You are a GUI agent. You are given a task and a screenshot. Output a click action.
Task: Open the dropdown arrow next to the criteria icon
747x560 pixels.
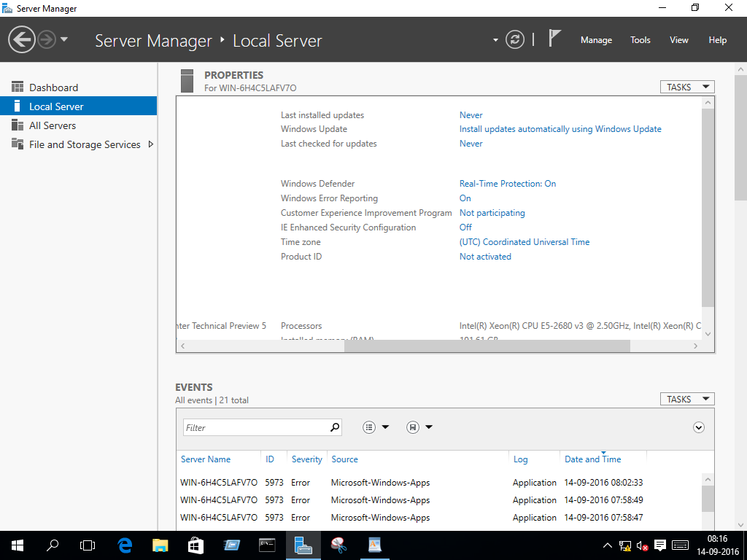coord(385,427)
